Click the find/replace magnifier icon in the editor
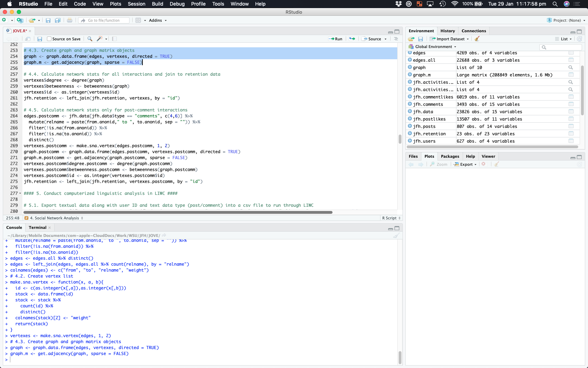 point(90,39)
